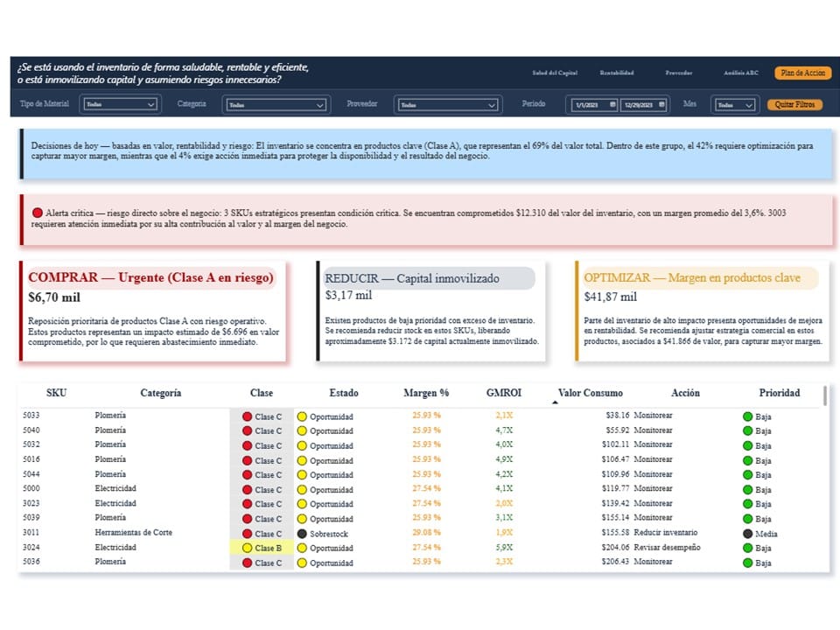Image resolution: width=840 pixels, height=630 pixels.
Task: Click yellow Oportunidad icon for SKU 5039
Action: pyautogui.click(x=302, y=519)
